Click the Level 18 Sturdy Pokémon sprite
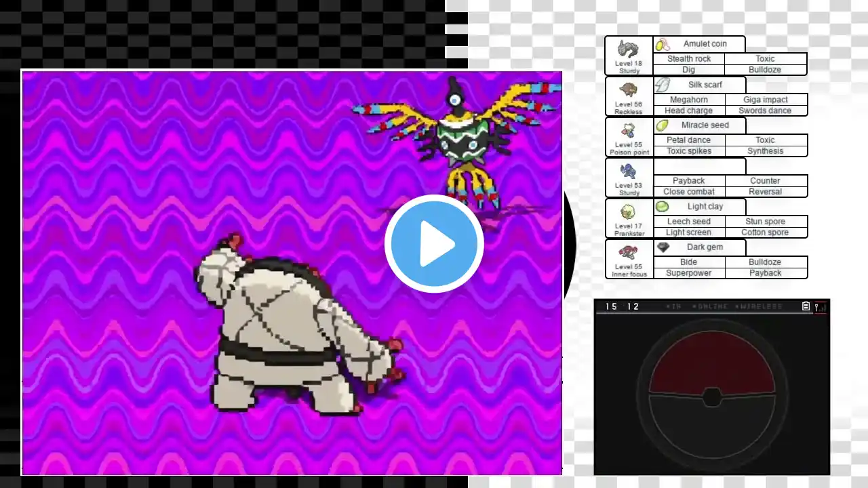The height and width of the screenshot is (488, 868). (x=629, y=49)
